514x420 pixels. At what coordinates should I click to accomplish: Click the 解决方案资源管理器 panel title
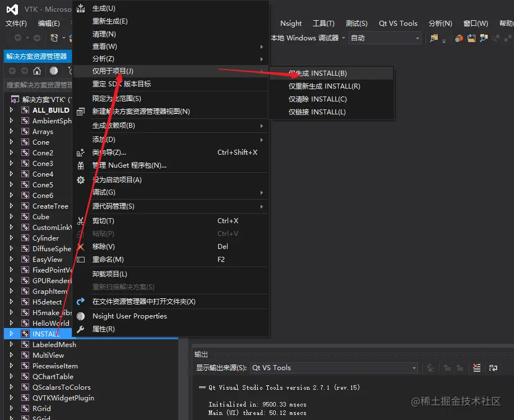(x=36, y=57)
